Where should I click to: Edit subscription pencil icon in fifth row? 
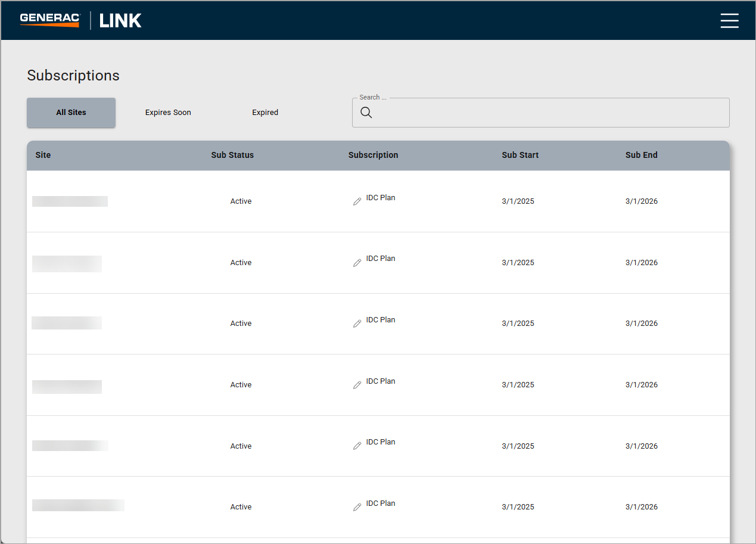(x=357, y=446)
